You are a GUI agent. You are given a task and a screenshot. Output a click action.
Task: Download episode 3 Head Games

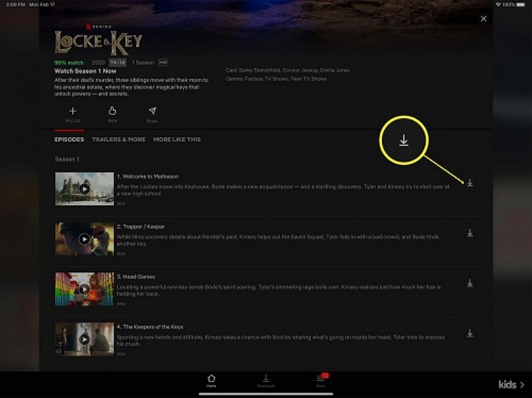pyautogui.click(x=470, y=283)
